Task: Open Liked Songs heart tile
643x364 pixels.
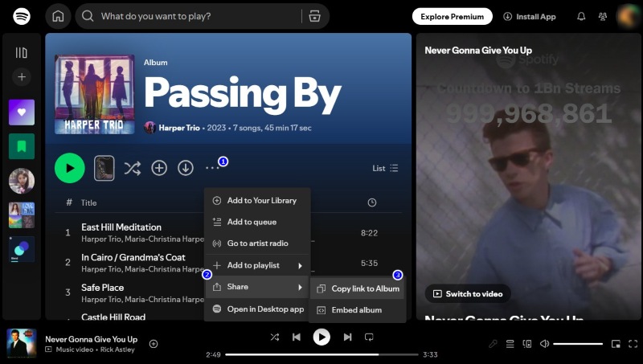Action: [22, 112]
